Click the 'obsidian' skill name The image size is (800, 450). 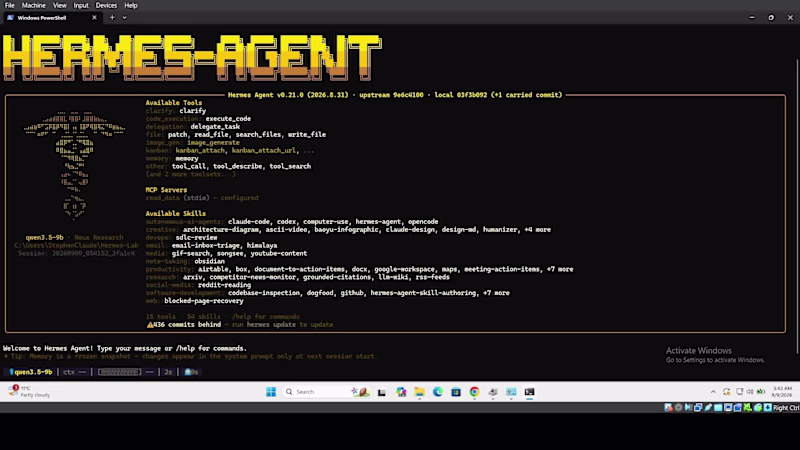(x=209, y=261)
